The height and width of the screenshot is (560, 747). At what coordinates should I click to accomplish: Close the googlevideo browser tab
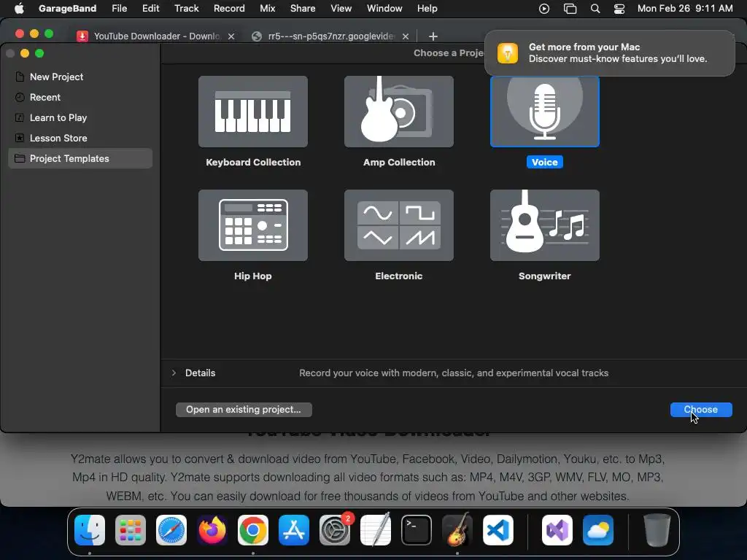pos(406,36)
